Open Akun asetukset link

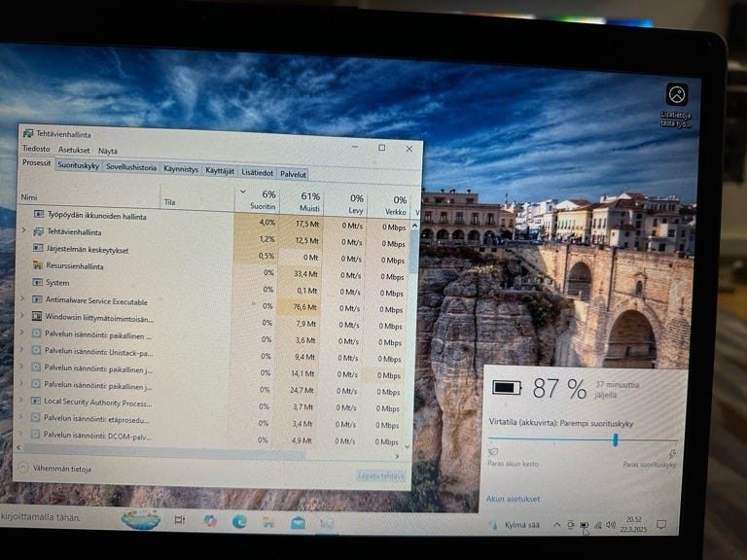(513, 499)
